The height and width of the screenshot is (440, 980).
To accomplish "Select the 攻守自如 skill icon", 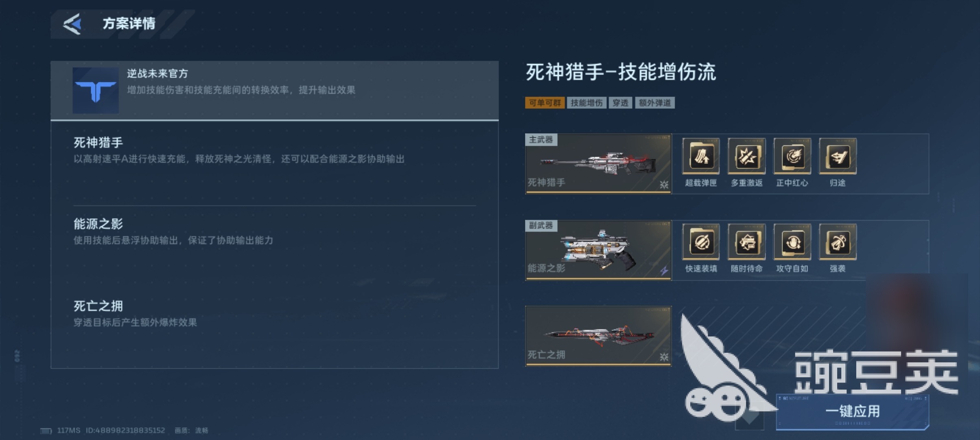I will tap(792, 242).
